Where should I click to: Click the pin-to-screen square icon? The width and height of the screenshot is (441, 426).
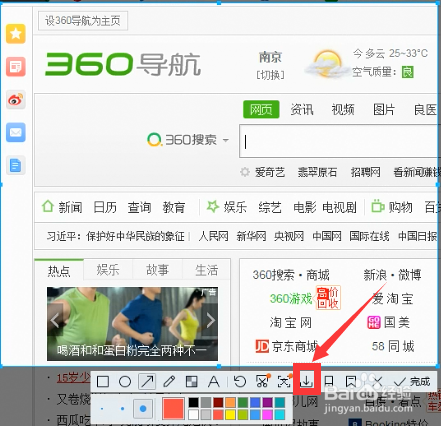tap(329, 381)
